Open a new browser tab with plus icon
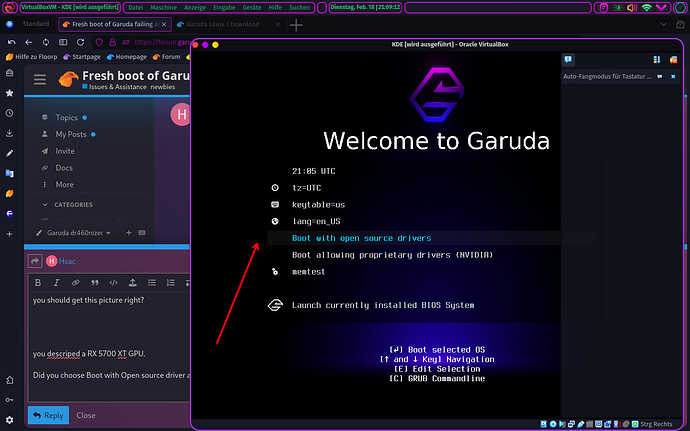Image resolution: width=690 pixels, height=431 pixels. (296, 25)
